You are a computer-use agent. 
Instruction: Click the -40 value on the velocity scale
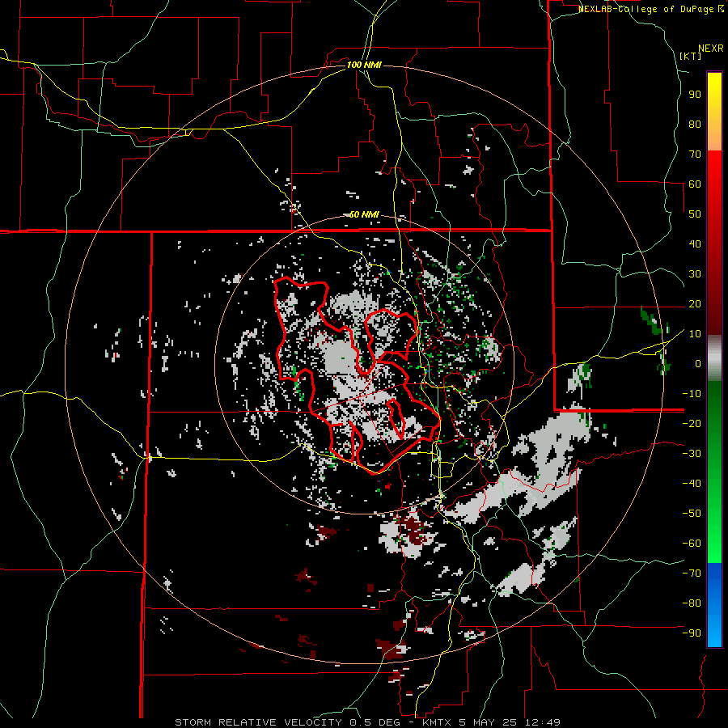coord(692,484)
